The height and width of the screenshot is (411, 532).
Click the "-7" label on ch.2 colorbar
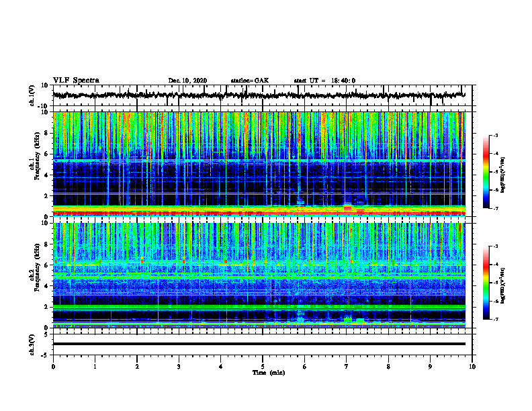[x=496, y=320]
